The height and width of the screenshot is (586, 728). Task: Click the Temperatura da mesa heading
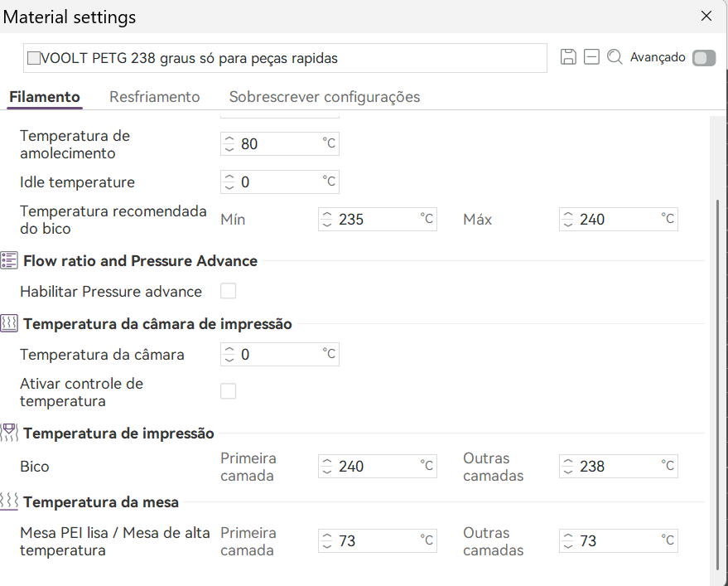pyautogui.click(x=101, y=502)
